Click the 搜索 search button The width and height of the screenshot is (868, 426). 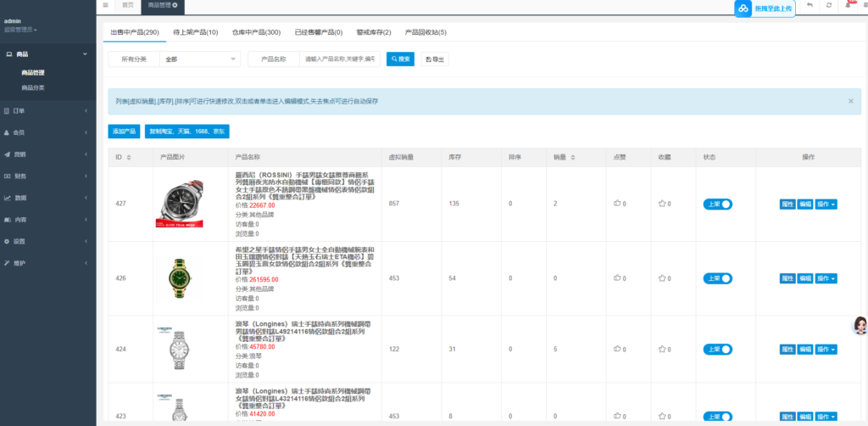coord(400,59)
